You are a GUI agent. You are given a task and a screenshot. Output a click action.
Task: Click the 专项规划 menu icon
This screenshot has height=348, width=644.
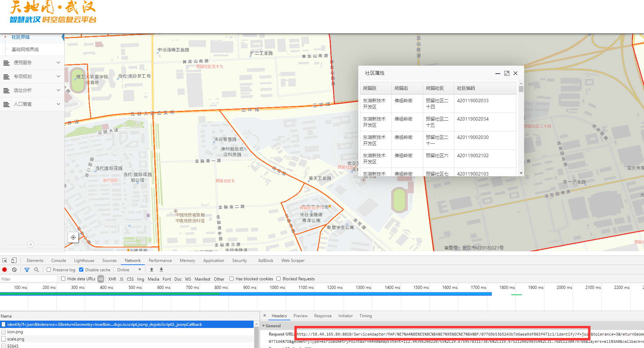click(6, 76)
